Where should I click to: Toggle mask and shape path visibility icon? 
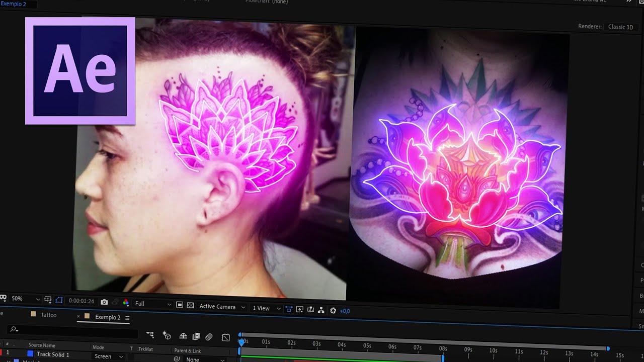click(59, 300)
